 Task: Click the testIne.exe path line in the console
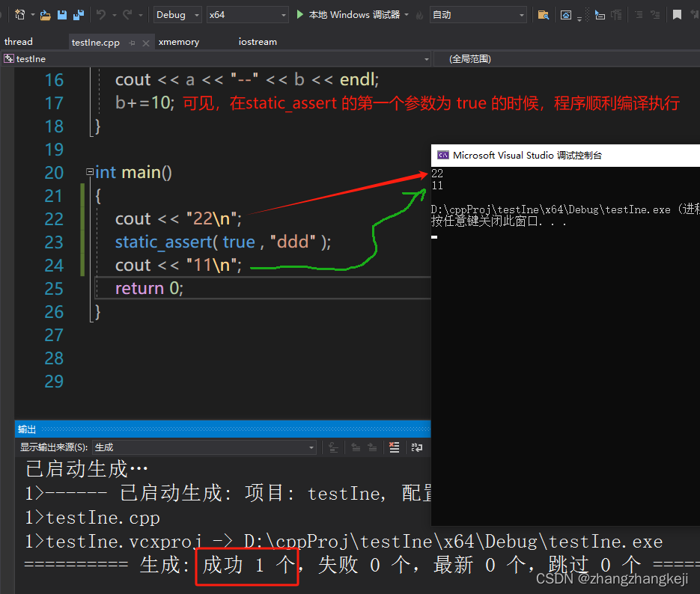click(x=565, y=209)
